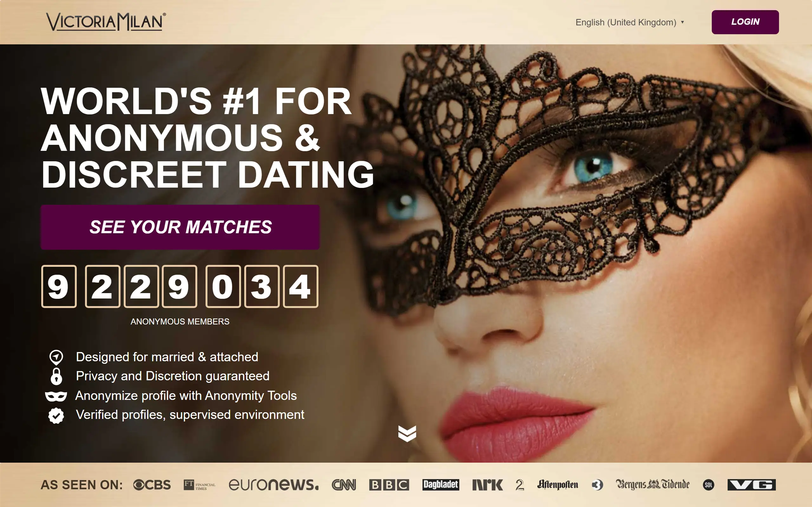Click the verified checkmark badge icon

click(56, 415)
